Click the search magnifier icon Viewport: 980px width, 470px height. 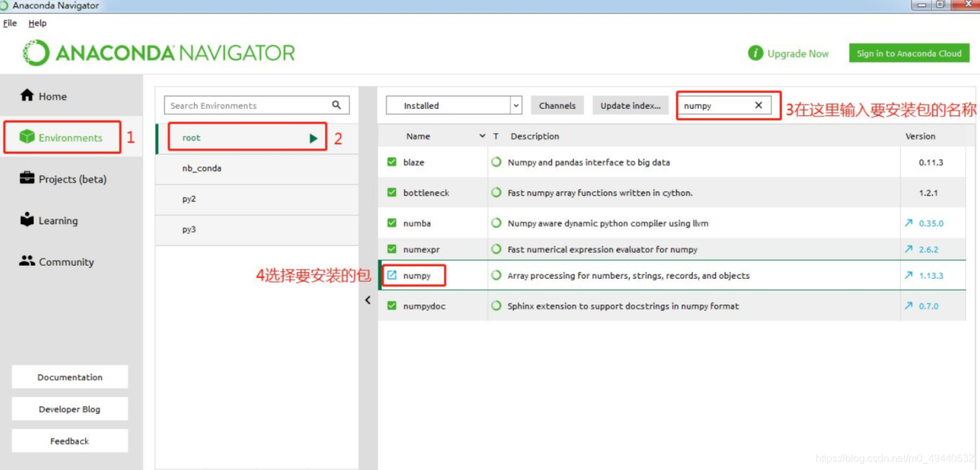pos(336,105)
